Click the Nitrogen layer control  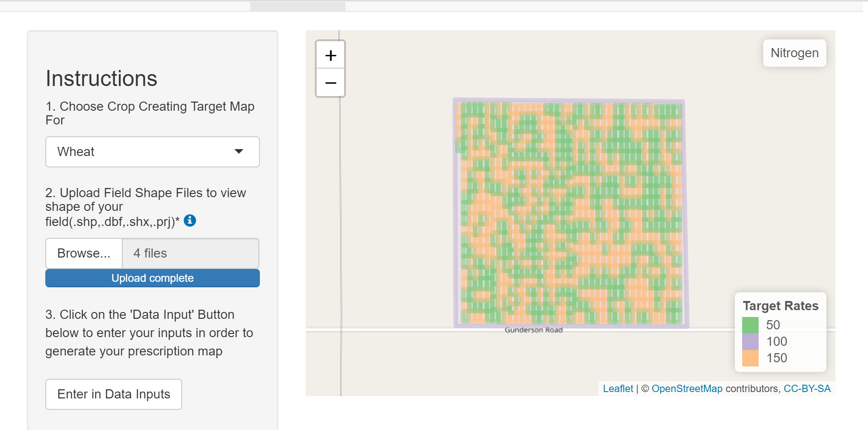(794, 53)
